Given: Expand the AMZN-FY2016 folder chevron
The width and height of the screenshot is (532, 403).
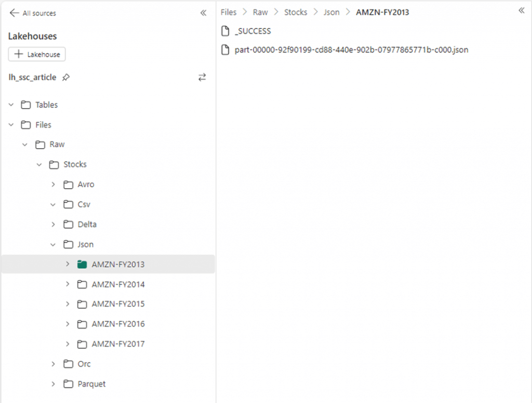Looking at the screenshot, I should (x=68, y=324).
